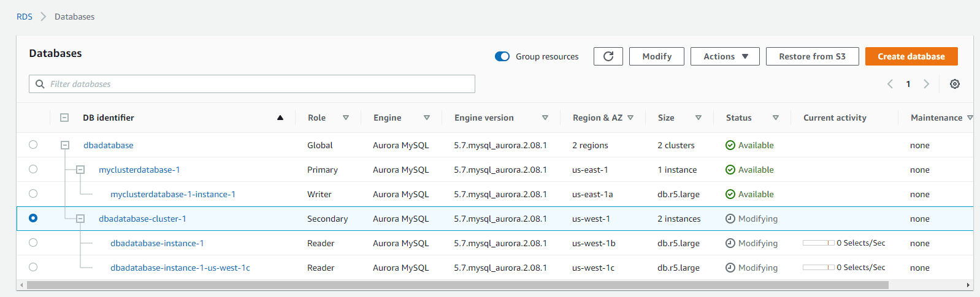Select radio button for dbadatabase

point(33,145)
